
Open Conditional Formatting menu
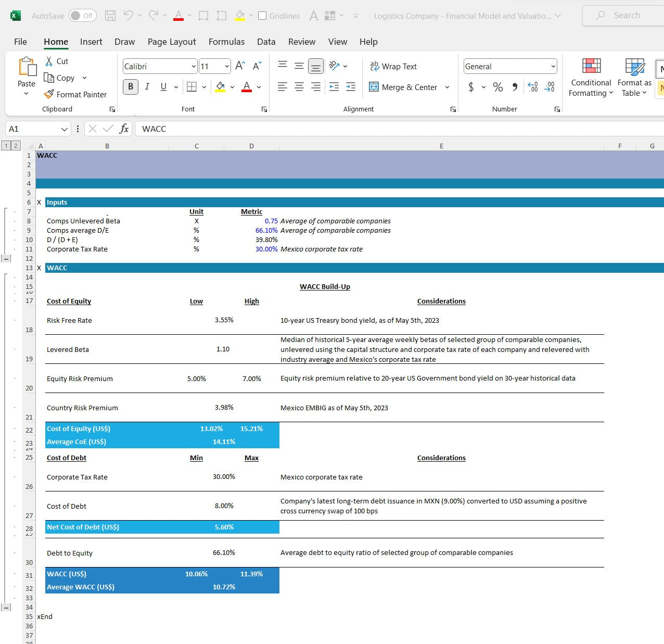pos(591,77)
